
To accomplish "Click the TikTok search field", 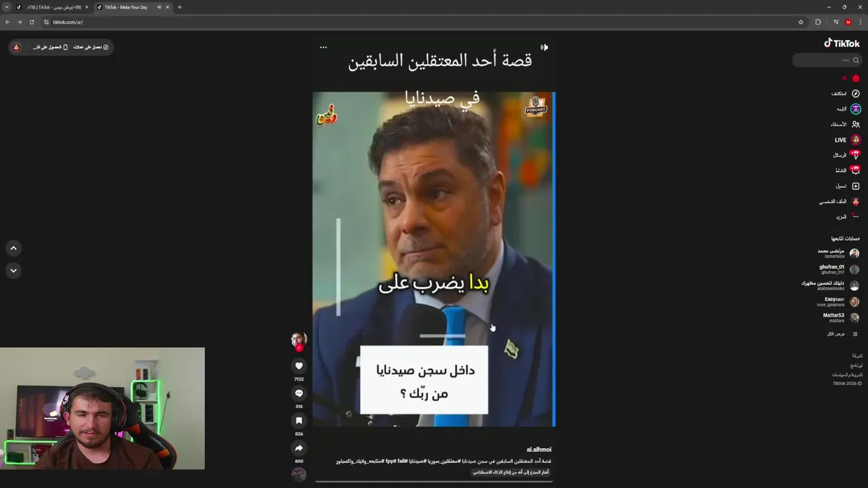I will 826,60.
